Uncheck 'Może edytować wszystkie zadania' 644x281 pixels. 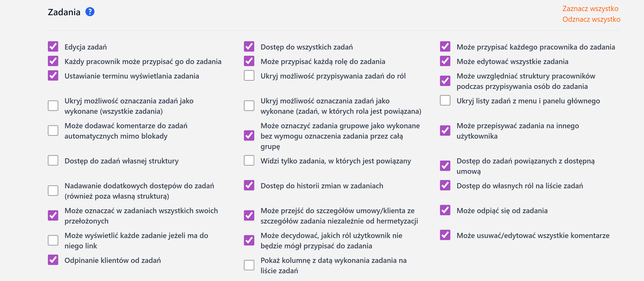coord(445,61)
